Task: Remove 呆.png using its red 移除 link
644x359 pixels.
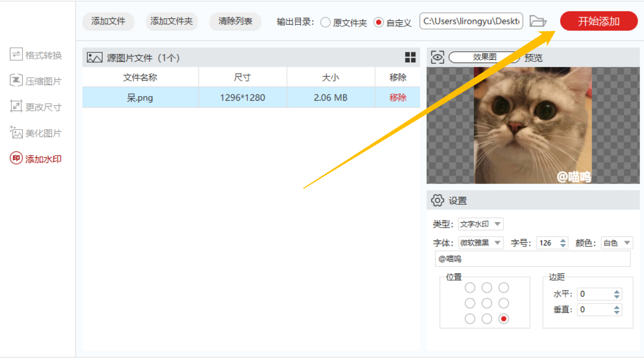Action: (398, 98)
